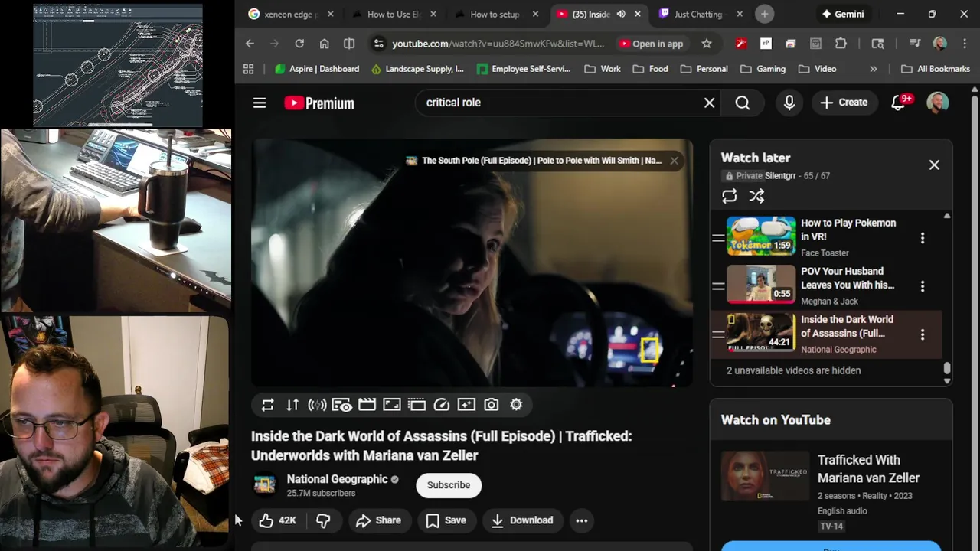Like the video with 42K thumbs up
980x551 pixels.
(x=277, y=520)
